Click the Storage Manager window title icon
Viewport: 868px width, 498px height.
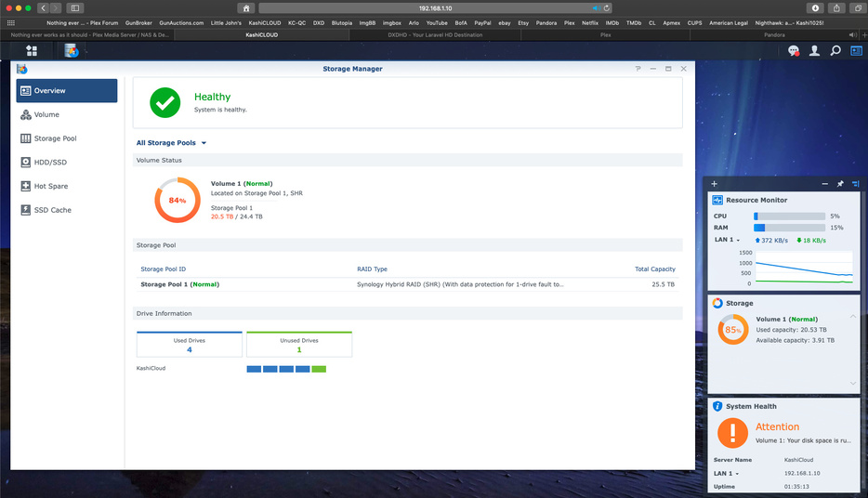(x=22, y=69)
